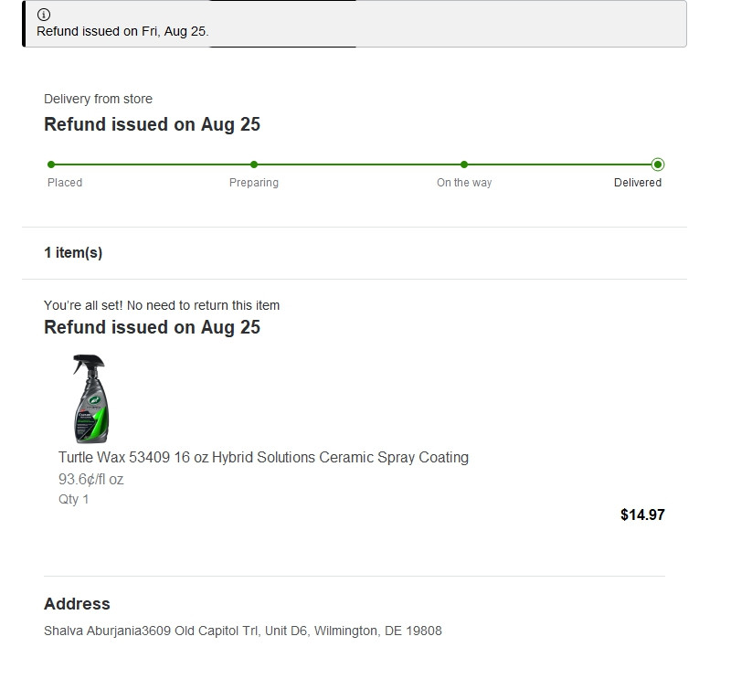Click the 93.6¢/fl oz unit price
This screenshot has width=731, height=700.
pyautogui.click(x=90, y=479)
